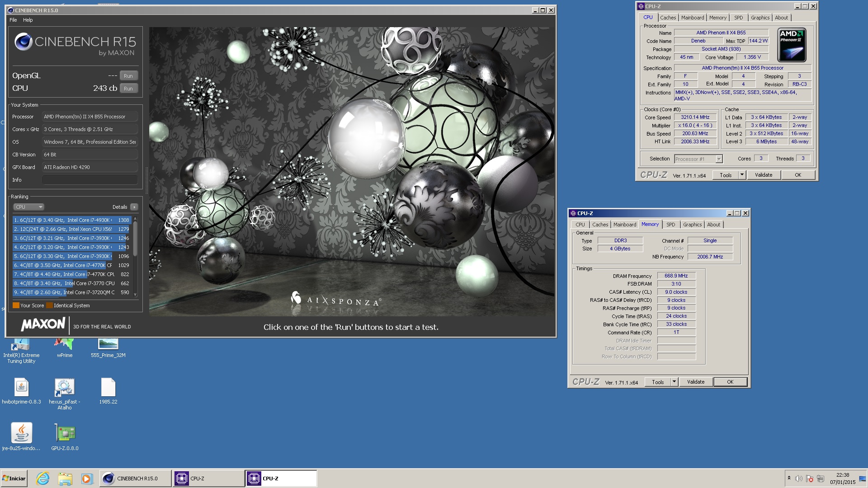The width and height of the screenshot is (868, 488).
Task: Click the Identical System brown legend swatch
Action: [x=50, y=305]
